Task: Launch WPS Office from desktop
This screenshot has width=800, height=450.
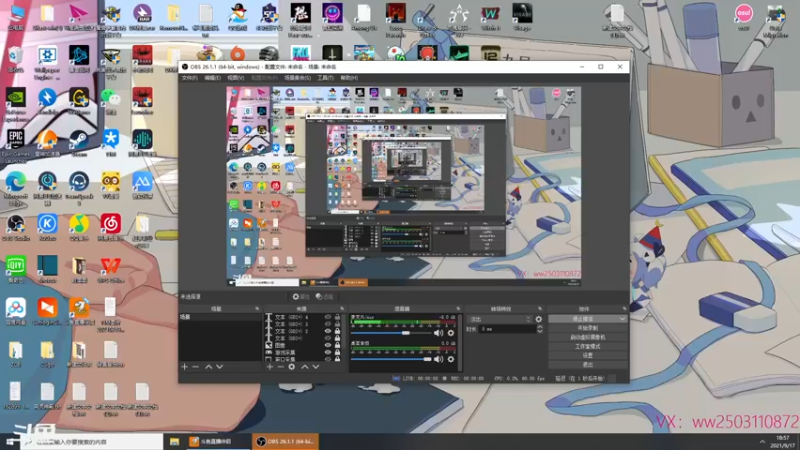Action: (111, 268)
